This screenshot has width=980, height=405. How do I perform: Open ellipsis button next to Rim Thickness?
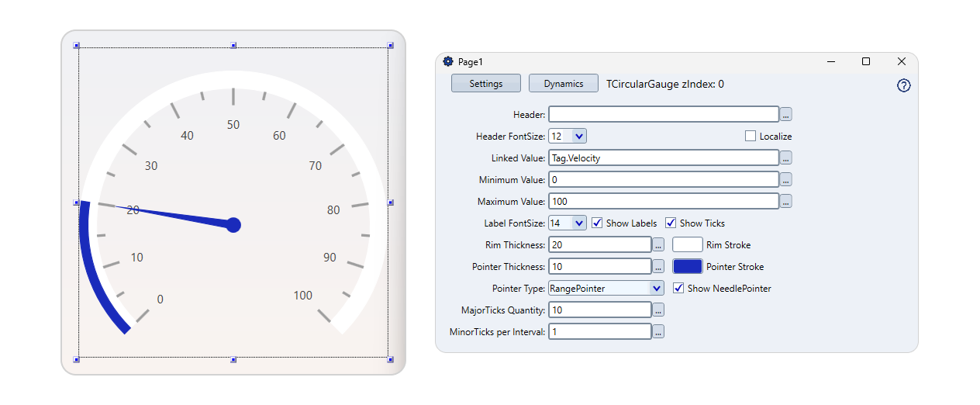click(x=659, y=245)
